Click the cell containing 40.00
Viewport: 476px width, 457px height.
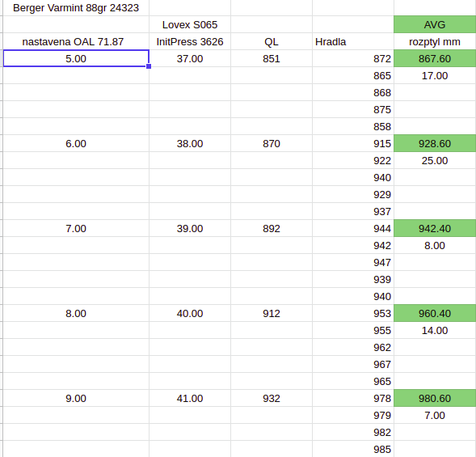pyautogui.click(x=190, y=313)
